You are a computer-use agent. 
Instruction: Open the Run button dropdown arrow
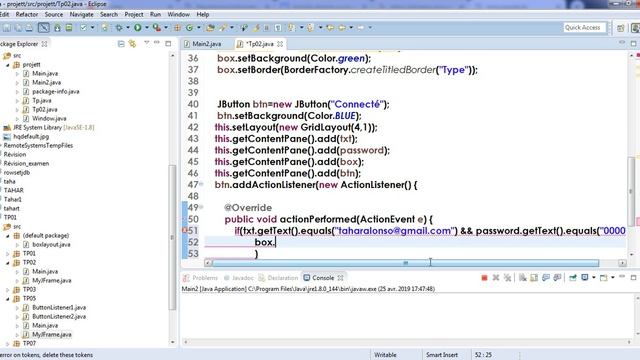[147, 28]
